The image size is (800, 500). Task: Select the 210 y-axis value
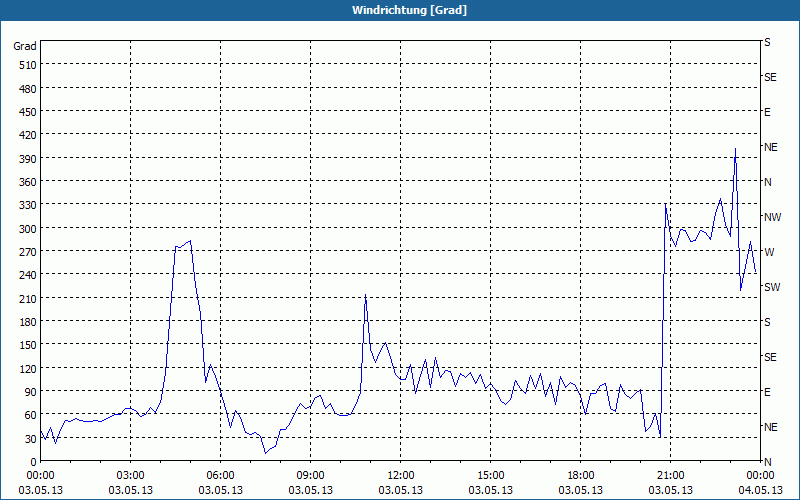click(x=28, y=298)
